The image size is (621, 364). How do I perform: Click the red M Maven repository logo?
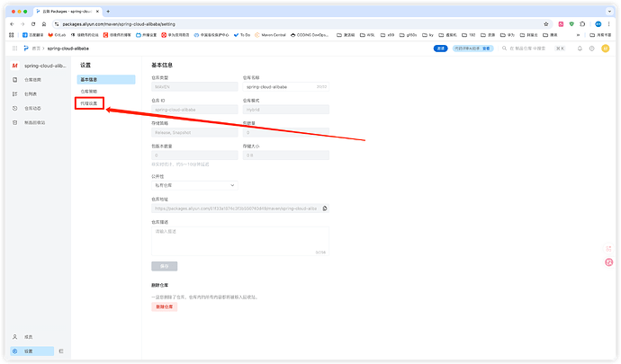pos(15,66)
